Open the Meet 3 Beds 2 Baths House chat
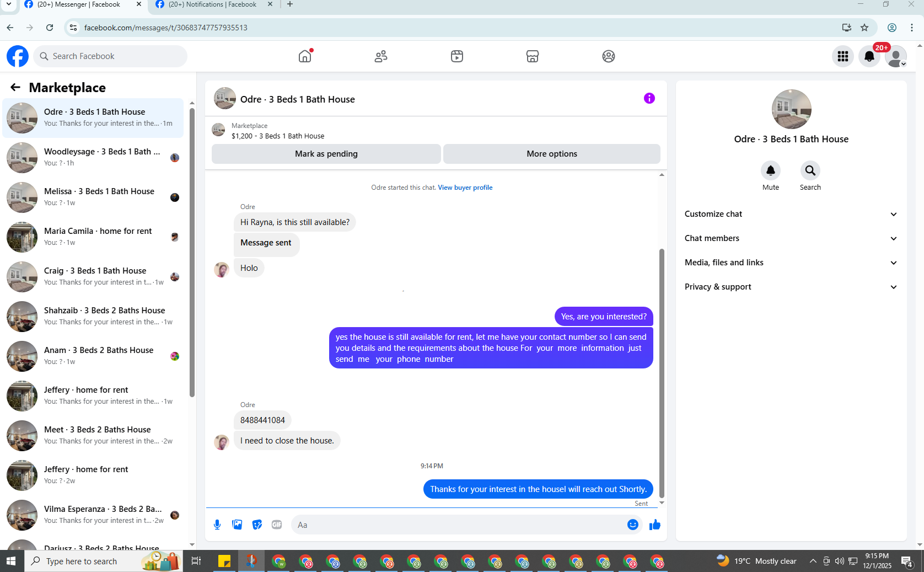 [93, 435]
